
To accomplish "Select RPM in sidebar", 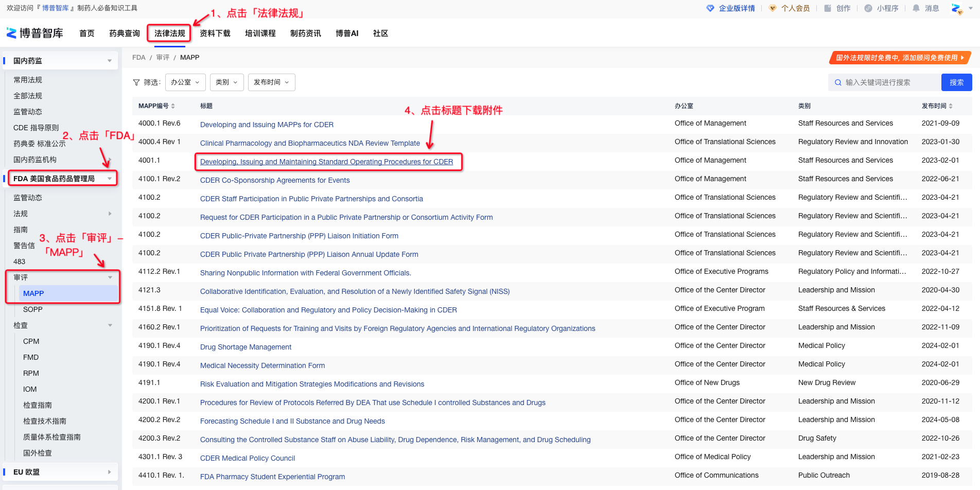I will pos(31,373).
